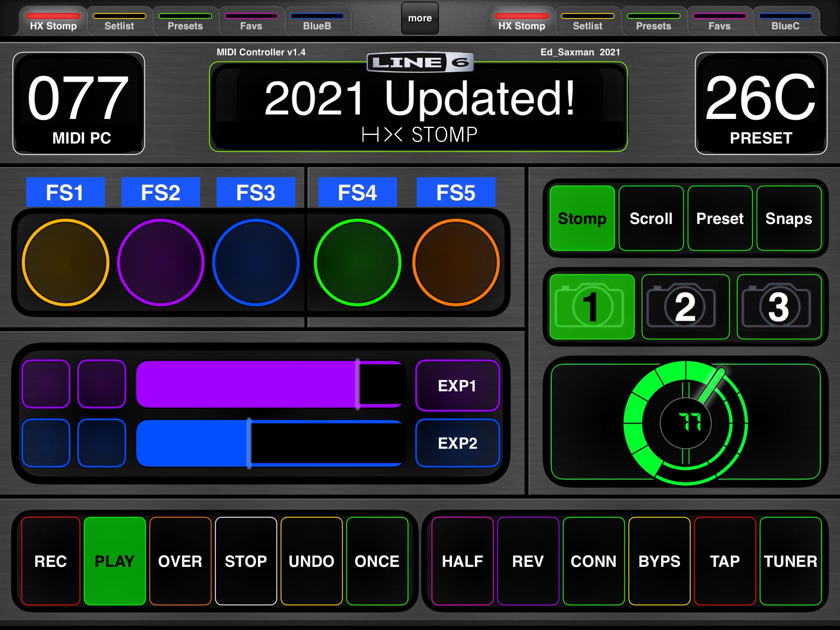Open the right Favs tab

(x=720, y=21)
